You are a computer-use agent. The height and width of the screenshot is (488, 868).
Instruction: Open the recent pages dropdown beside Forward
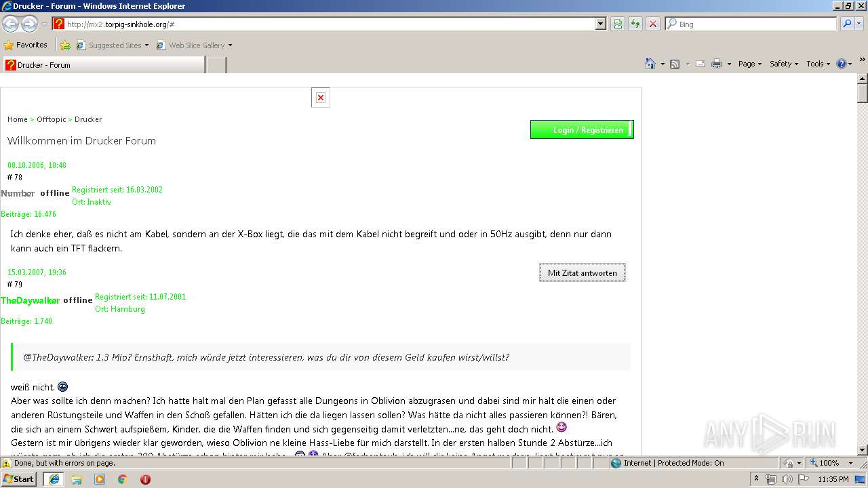44,24
